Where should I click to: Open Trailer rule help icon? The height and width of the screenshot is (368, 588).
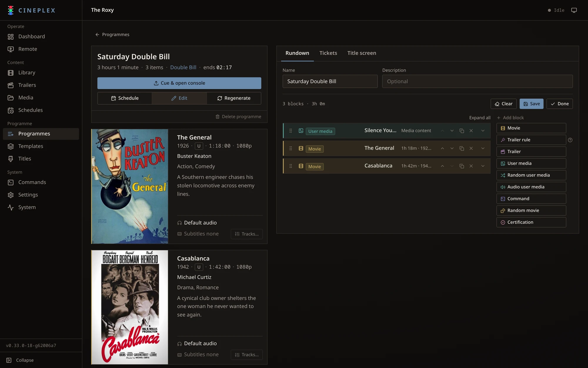570,140
